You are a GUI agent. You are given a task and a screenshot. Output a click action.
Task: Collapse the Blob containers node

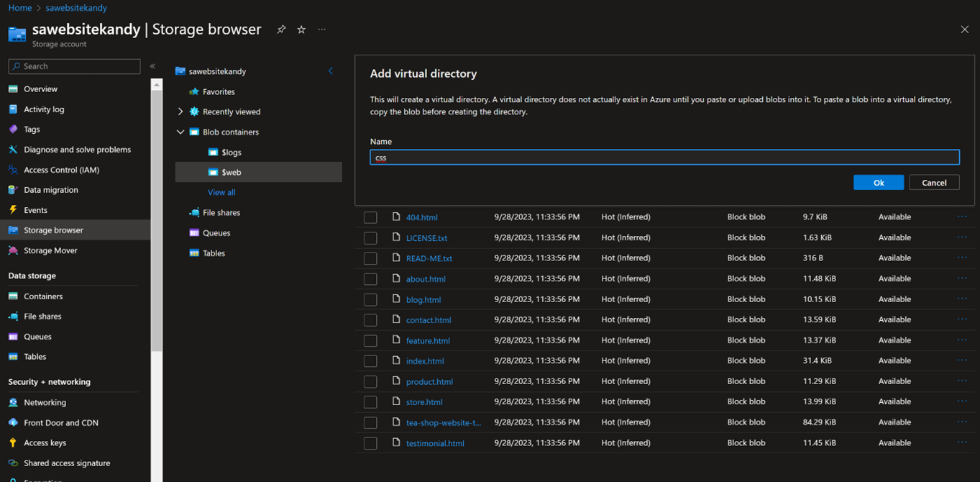(180, 132)
